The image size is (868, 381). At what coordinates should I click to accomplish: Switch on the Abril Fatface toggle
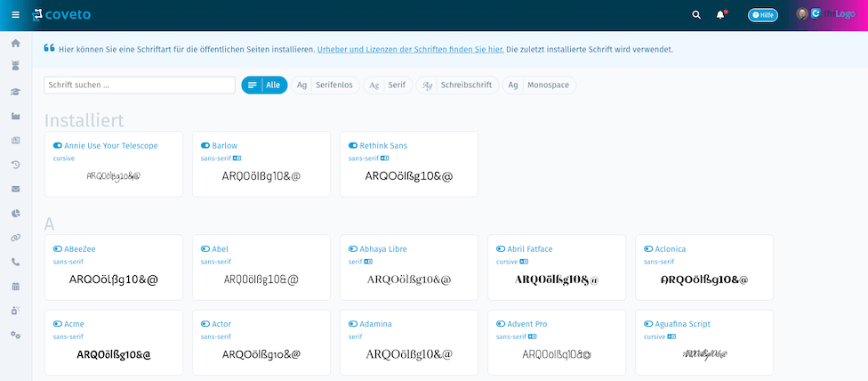(501, 249)
